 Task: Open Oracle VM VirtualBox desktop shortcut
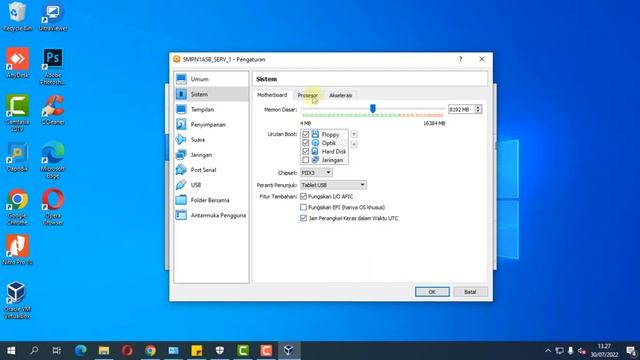[x=17, y=300]
